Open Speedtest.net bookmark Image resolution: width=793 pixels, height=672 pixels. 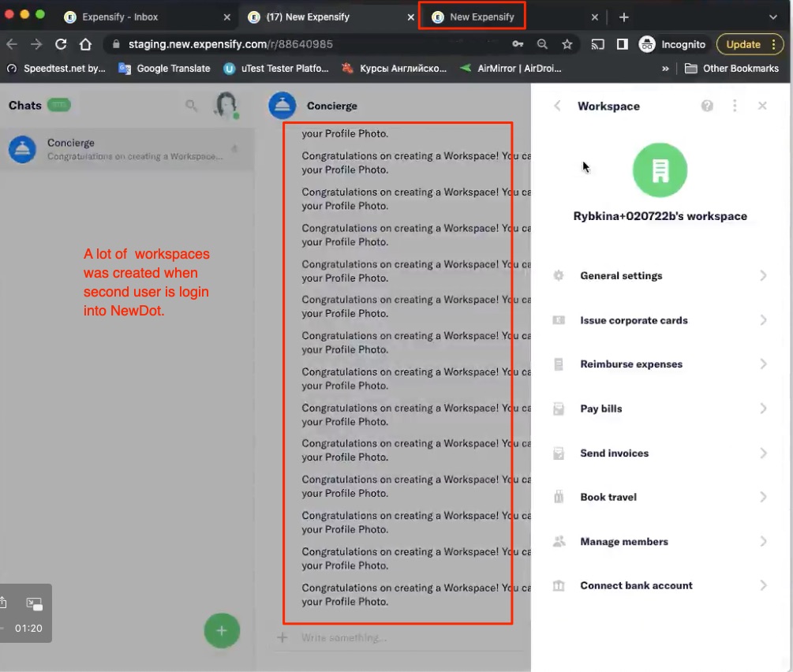[x=56, y=69]
